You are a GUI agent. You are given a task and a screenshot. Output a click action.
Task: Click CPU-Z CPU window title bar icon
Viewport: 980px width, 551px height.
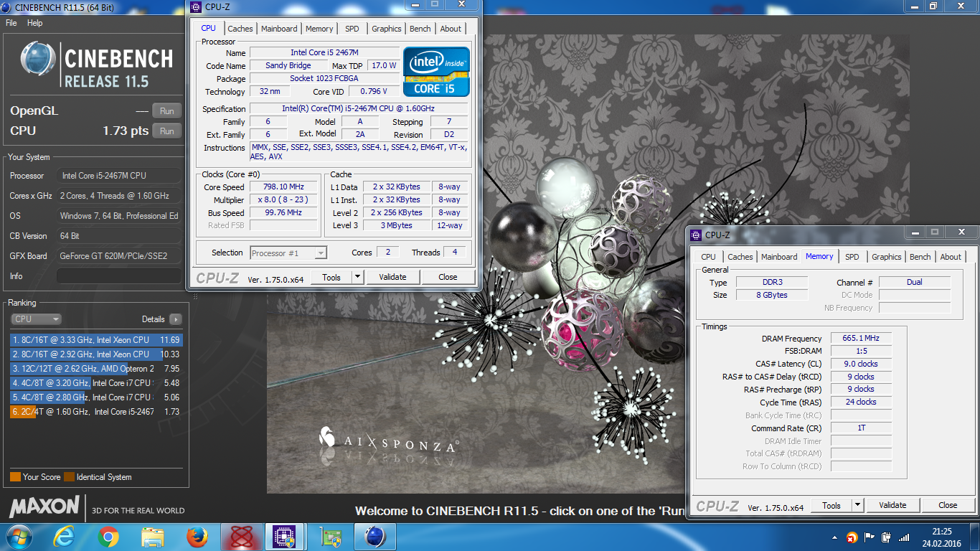click(x=197, y=8)
